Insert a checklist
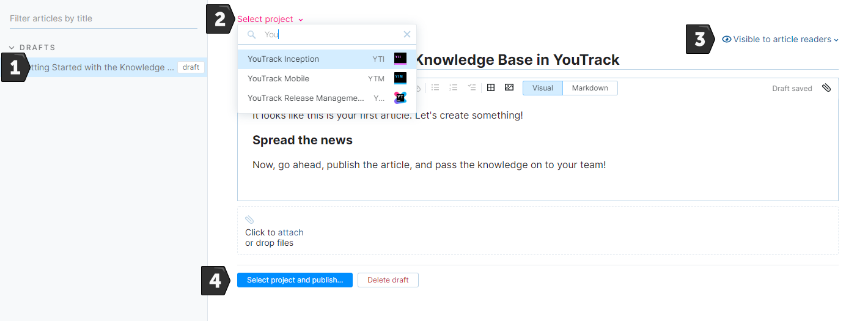Screen dimensions: 868x321 (x=471, y=87)
